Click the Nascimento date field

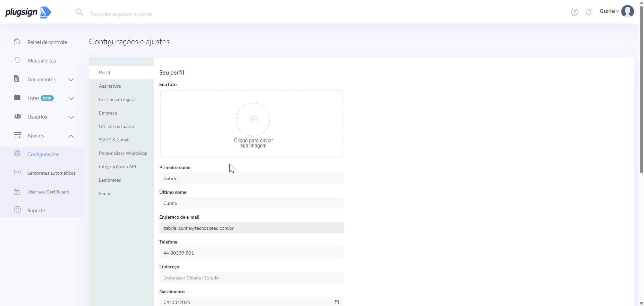click(x=252, y=301)
